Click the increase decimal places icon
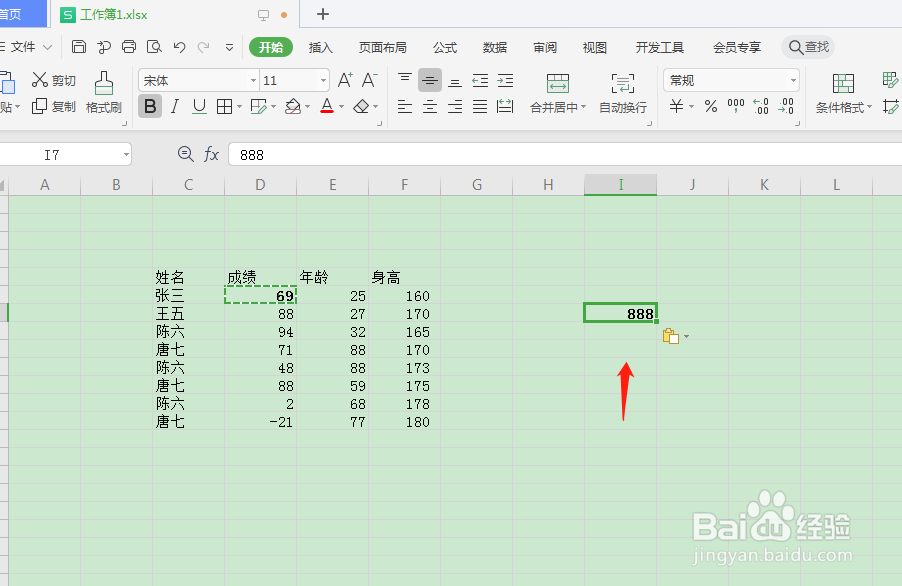The height and width of the screenshot is (586, 902). click(761, 106)
